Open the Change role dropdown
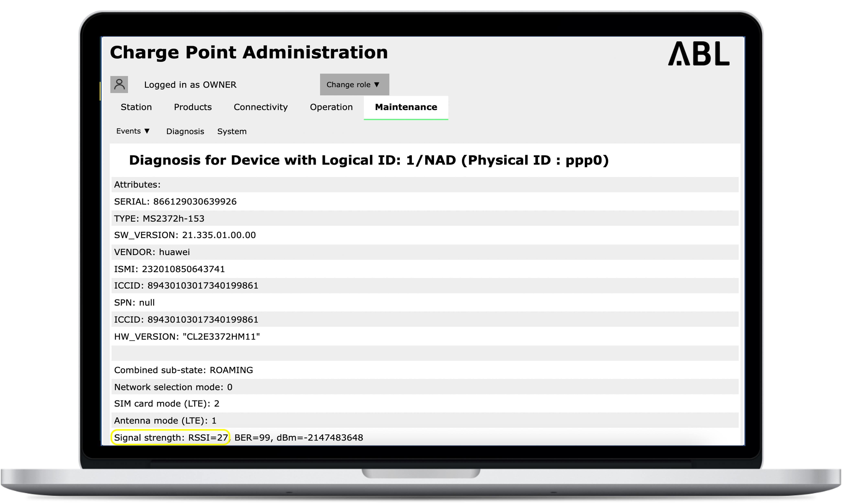 click(x=354, y=85)
